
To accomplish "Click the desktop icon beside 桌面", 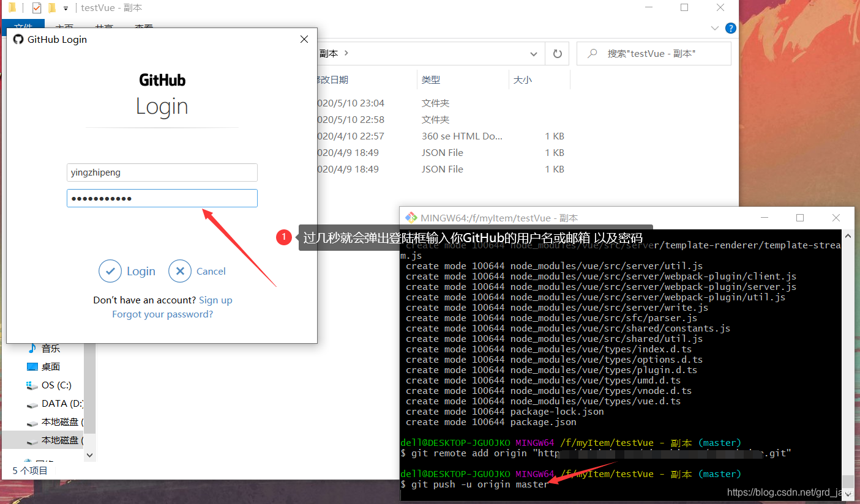I will tap(32, 366).
